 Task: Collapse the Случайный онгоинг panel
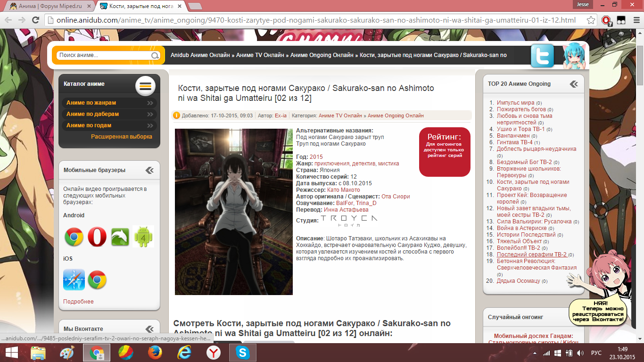tap(574, 317)
